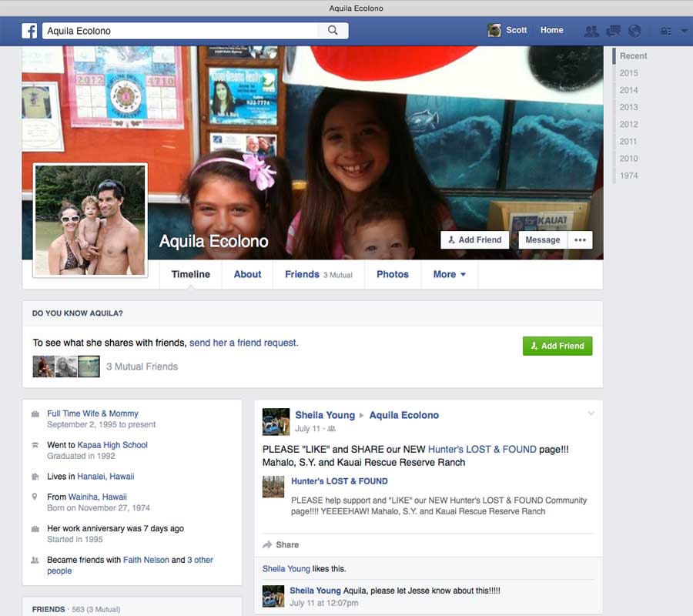This screenshot has width=693, height=616.
Task: Open the Friends tab
Action: 319,274
